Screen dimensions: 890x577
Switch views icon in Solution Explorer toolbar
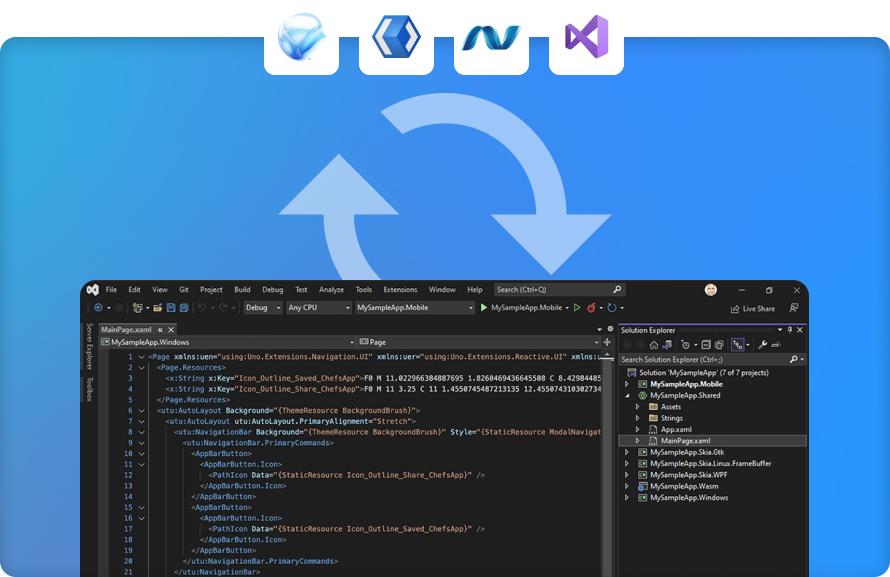click(667, 344)
